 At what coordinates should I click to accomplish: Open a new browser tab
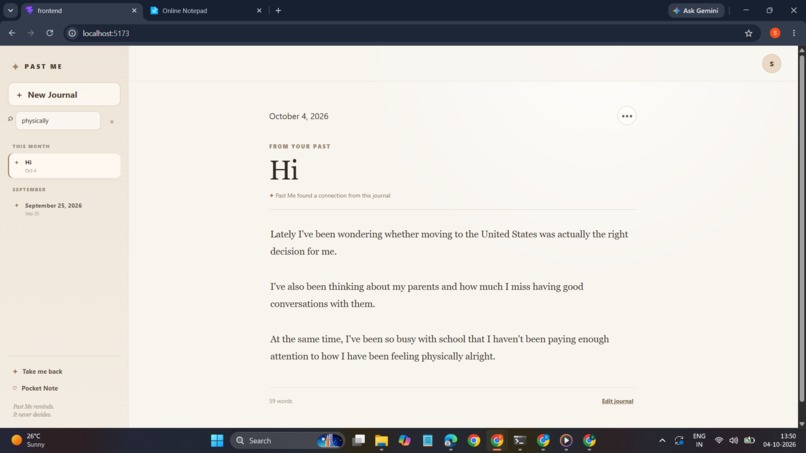[278, 10]
